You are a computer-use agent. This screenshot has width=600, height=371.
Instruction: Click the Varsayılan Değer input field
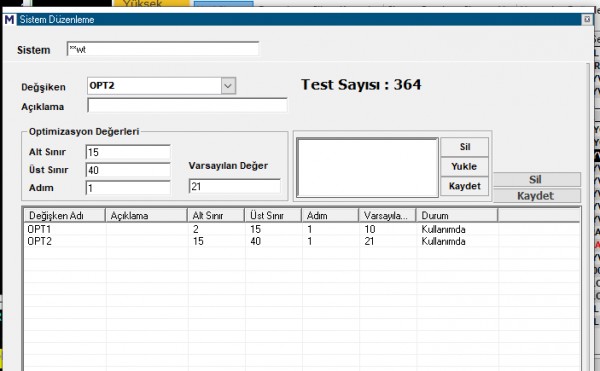click(x=235, y=186)
